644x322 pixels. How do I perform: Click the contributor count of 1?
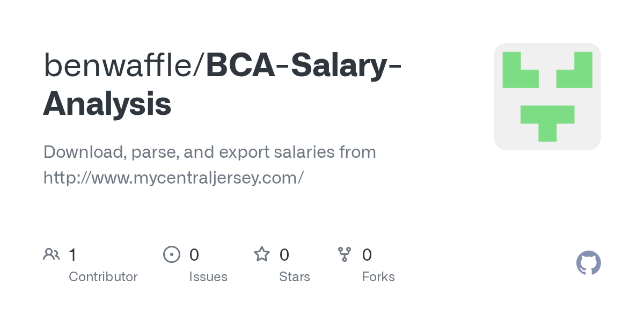click(72, 254)
